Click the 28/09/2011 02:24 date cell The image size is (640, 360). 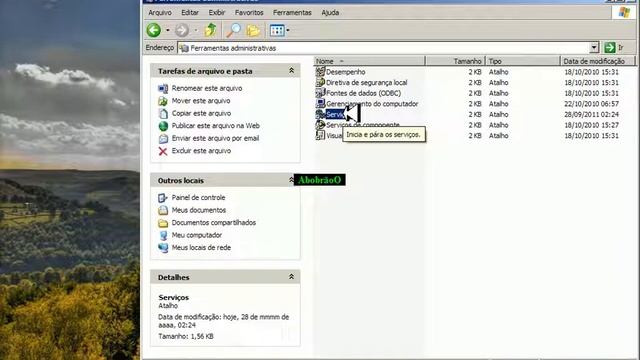coord(591,114)
